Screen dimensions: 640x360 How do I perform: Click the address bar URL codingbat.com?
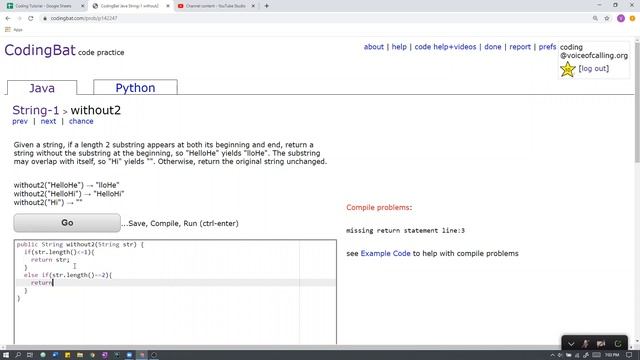pyautogui.click(x=84, y=18)
